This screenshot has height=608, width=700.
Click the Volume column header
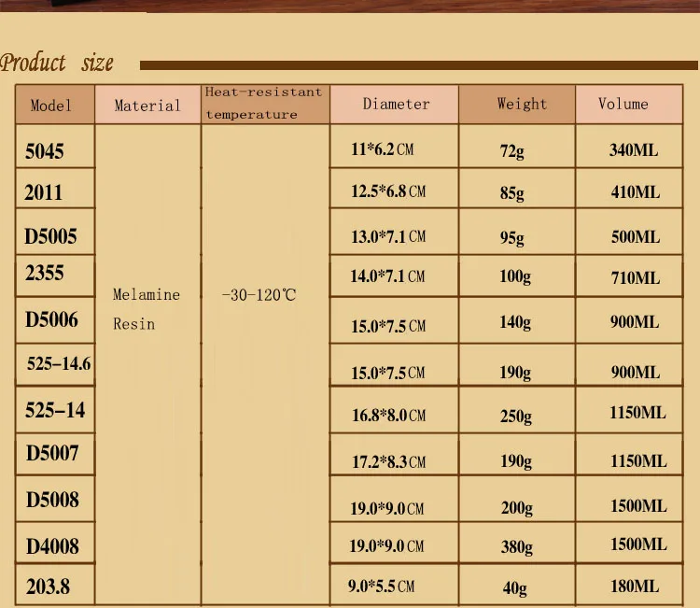(629, 105)
